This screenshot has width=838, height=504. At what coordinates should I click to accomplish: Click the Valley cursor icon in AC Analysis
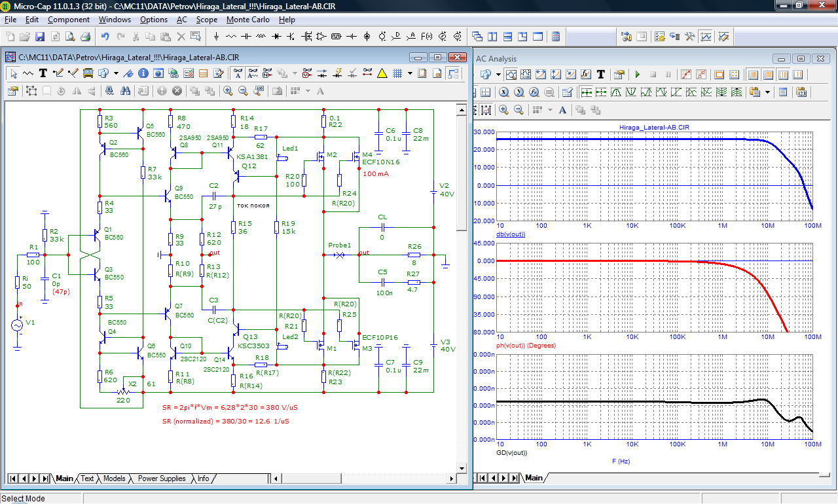(631, 92)
